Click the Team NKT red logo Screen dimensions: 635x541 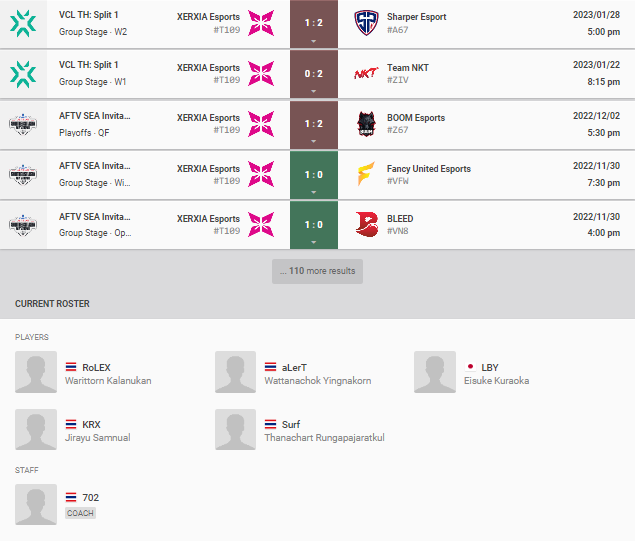pos(366,74)
